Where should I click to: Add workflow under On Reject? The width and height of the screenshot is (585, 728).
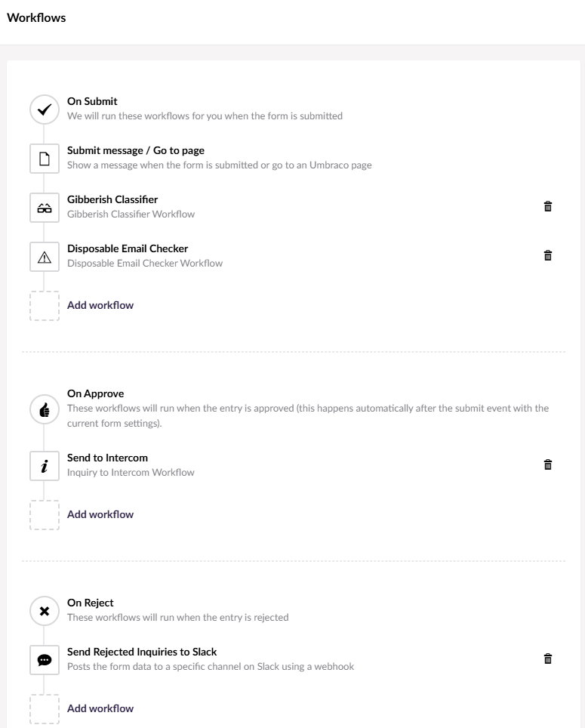coord(100,708)
